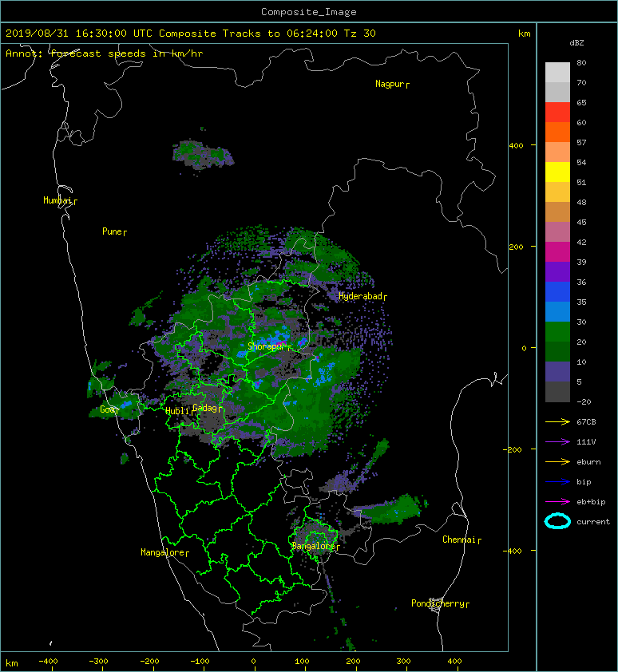Image resolution: width=618 pixels, height=672 pixels.
Task: Click the purple arrow beside 111V legend entry
Action: click(x=557, y=442)
